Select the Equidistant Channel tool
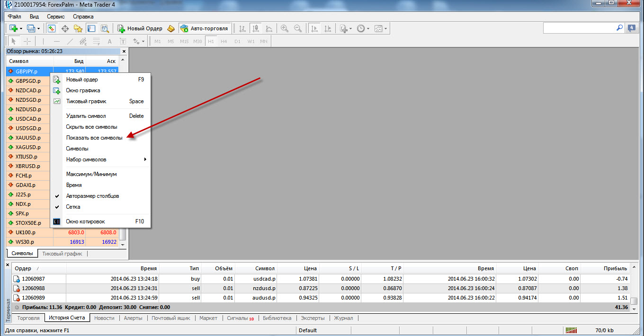Image resolution: width=644 pixels, height=336 pixels. (x=83, y=41)
